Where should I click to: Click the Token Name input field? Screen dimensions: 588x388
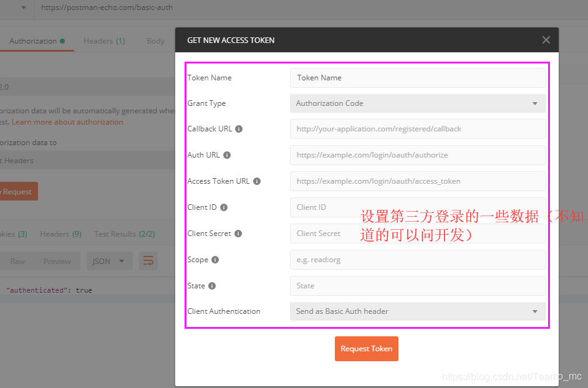coord(418,78)
